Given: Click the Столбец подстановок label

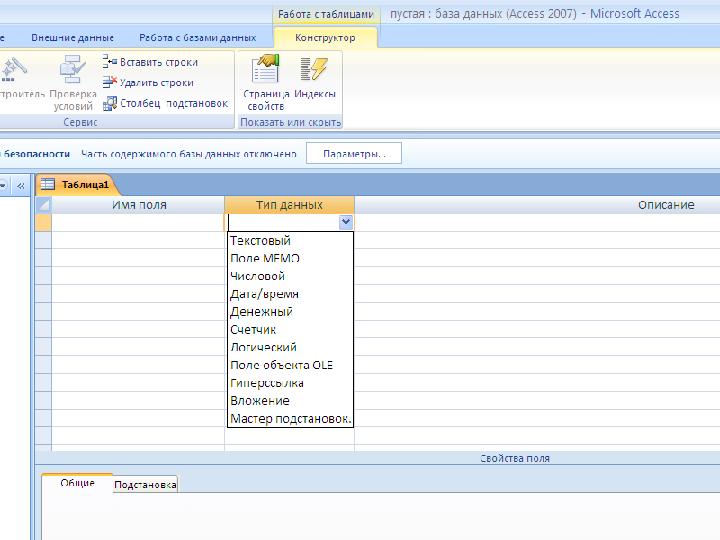Looking at the screenshot, I should pyautogui.click(x=174, y=103).
